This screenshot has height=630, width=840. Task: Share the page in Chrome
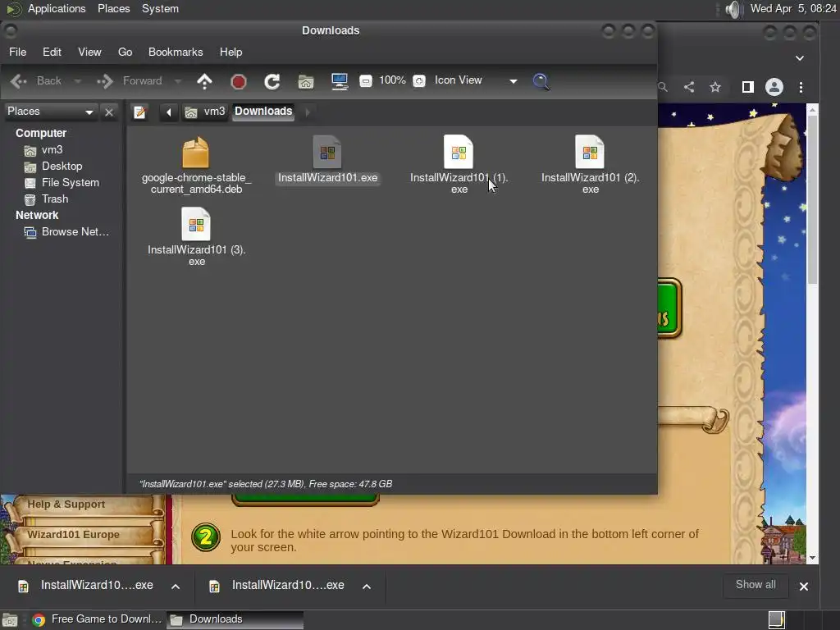click(x=689, y=87)
